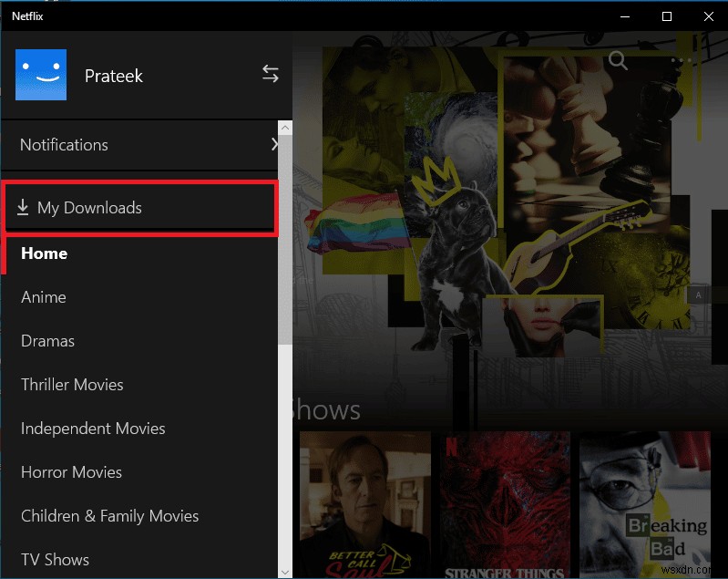Browse Horror Movies category

(71, 472)
